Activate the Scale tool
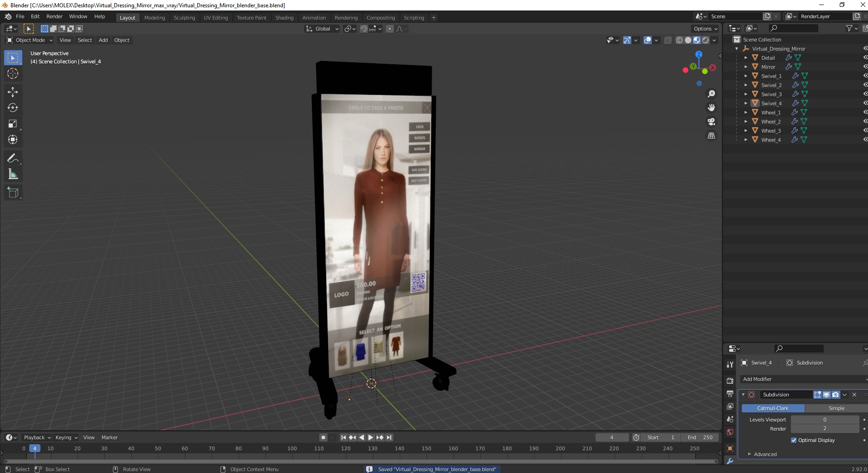 (x=13, y=124)
